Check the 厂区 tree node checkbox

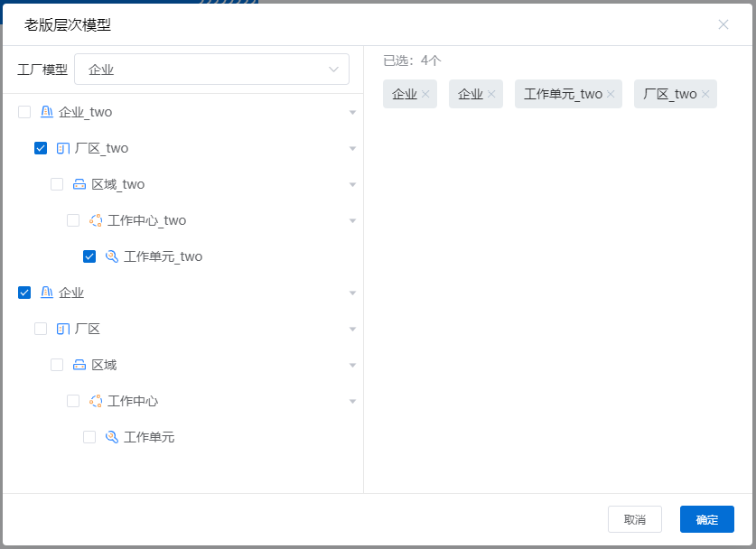41,329
